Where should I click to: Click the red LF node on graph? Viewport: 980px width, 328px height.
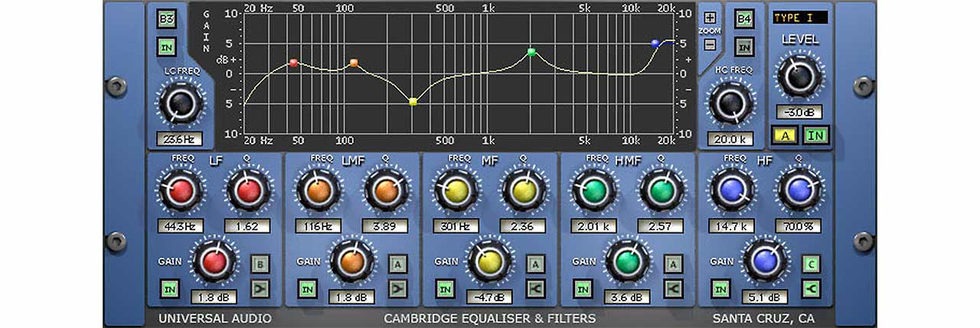tap(293, 63)
